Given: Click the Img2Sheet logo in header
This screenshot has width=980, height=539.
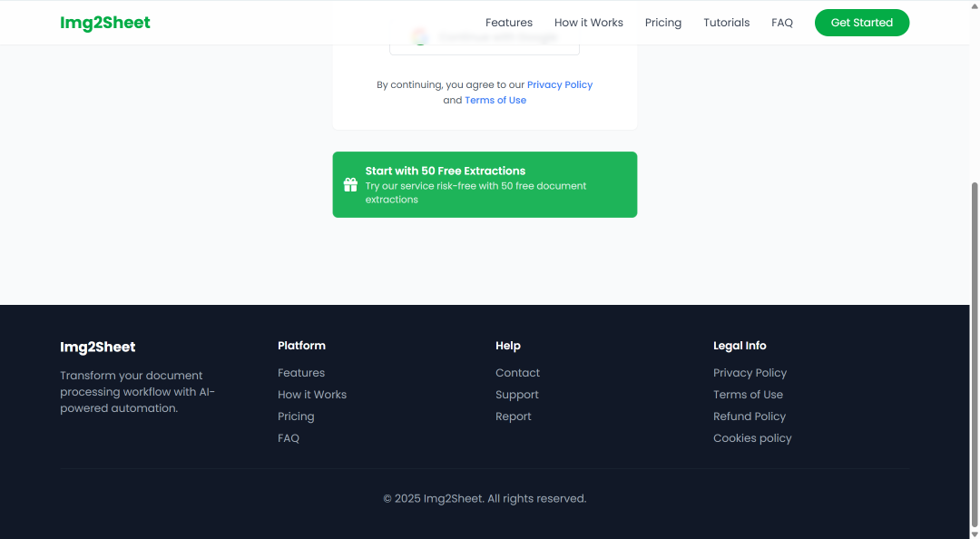Looking at the screenshot, I should (x=105, y=23).
